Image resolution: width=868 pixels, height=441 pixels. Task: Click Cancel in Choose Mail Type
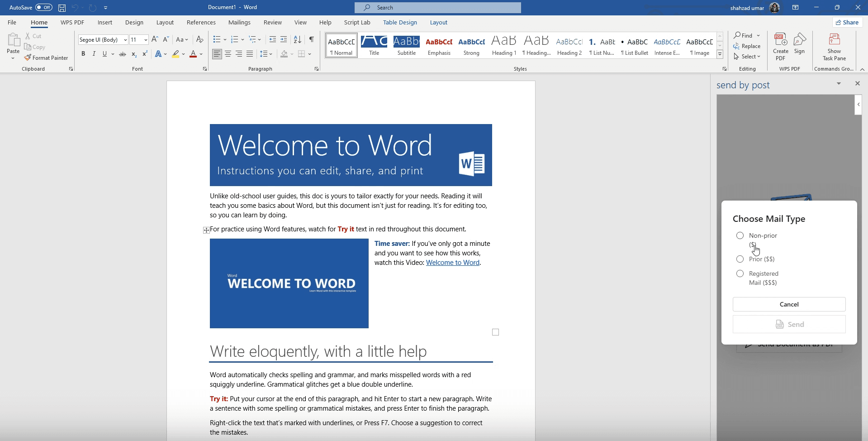(x=789, y=304)
